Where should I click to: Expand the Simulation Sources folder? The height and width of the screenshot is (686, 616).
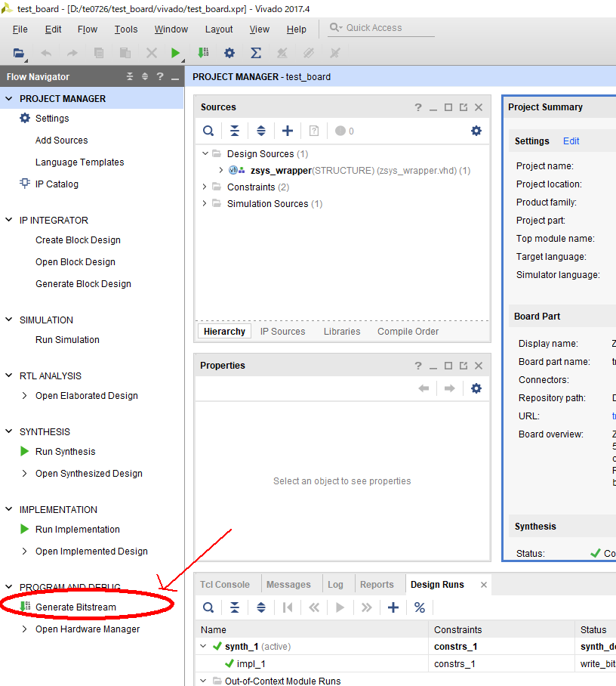(x=205, y=203)
